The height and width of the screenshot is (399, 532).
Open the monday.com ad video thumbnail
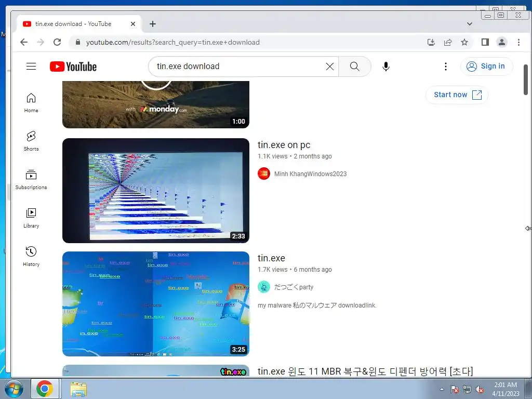click(156, 104)
